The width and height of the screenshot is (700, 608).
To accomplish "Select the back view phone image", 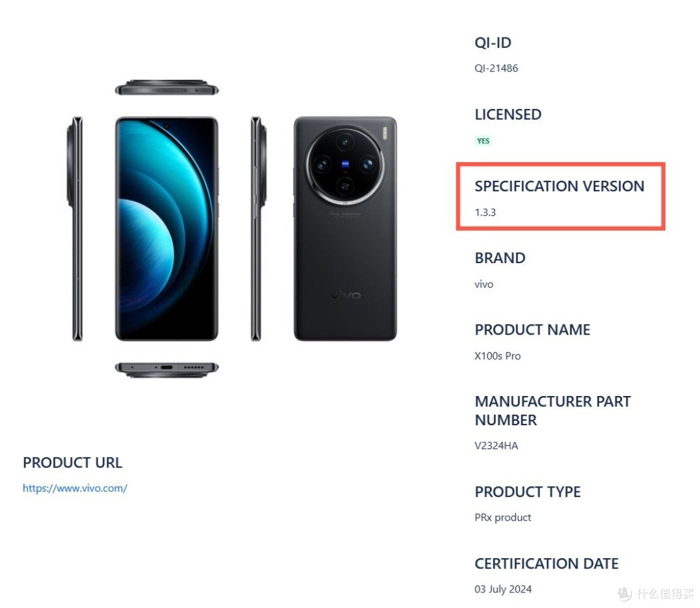I will [x=345, y=229].
